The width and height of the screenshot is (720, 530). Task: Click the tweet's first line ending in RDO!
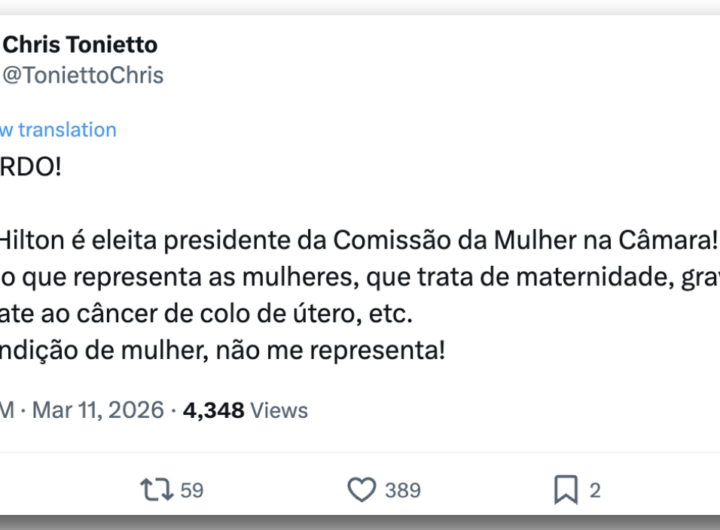(x=30, y=166)
